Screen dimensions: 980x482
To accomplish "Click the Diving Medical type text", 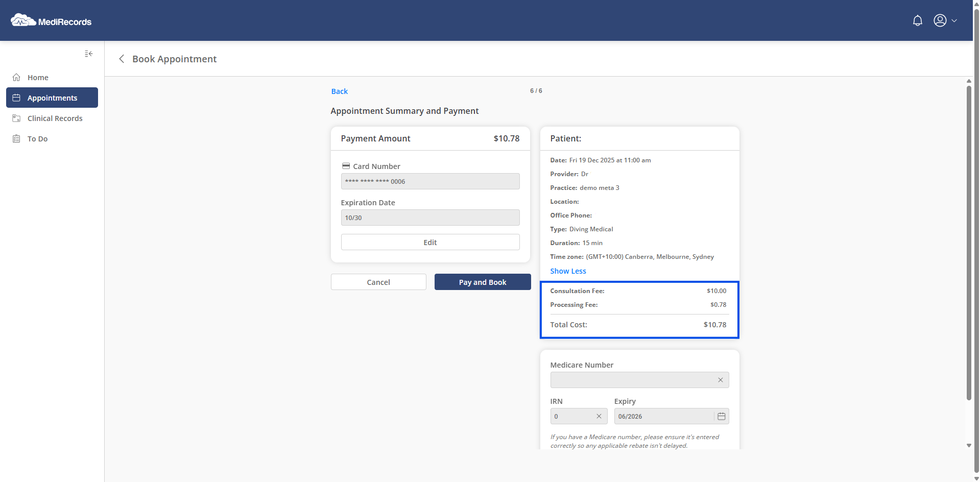I will point(591,229).
